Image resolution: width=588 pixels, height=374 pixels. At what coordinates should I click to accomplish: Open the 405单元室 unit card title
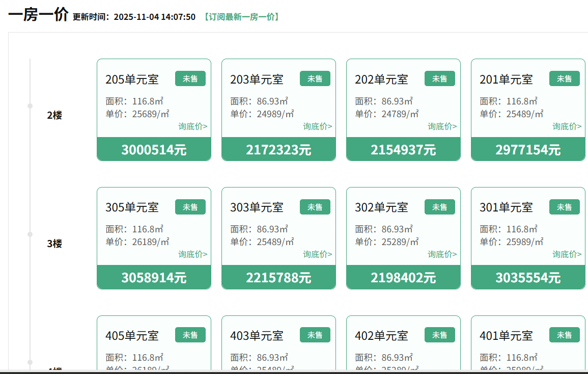tap(132, 336)
